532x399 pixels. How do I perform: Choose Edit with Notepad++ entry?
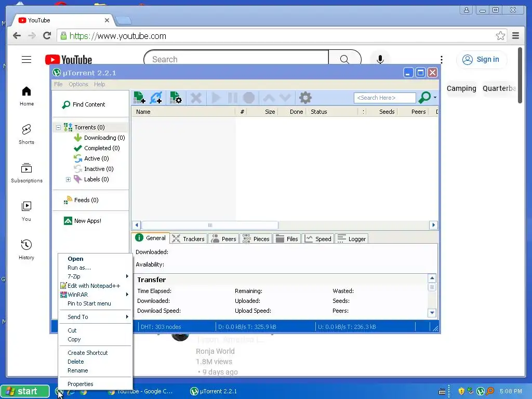coord(95,286)
